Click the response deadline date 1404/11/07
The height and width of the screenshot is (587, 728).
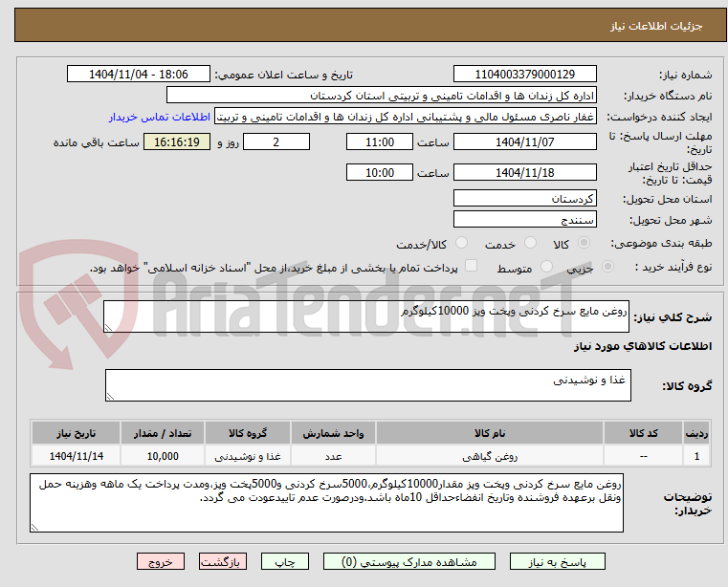[524, 142]
